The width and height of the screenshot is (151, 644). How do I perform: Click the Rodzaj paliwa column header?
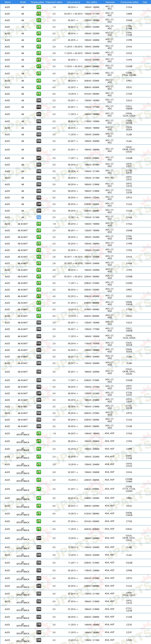37,2
